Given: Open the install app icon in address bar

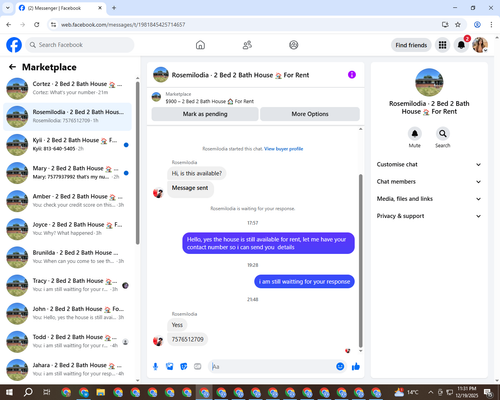Looking at the screenshot, I should 445,25.
